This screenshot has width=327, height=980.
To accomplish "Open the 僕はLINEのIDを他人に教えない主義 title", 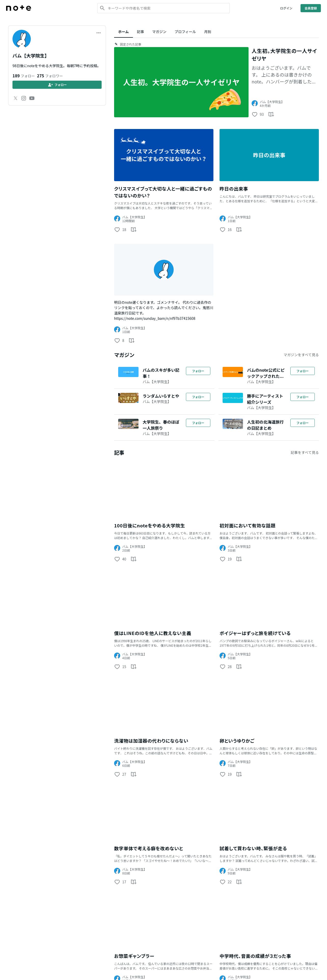I will coord(153,633).
